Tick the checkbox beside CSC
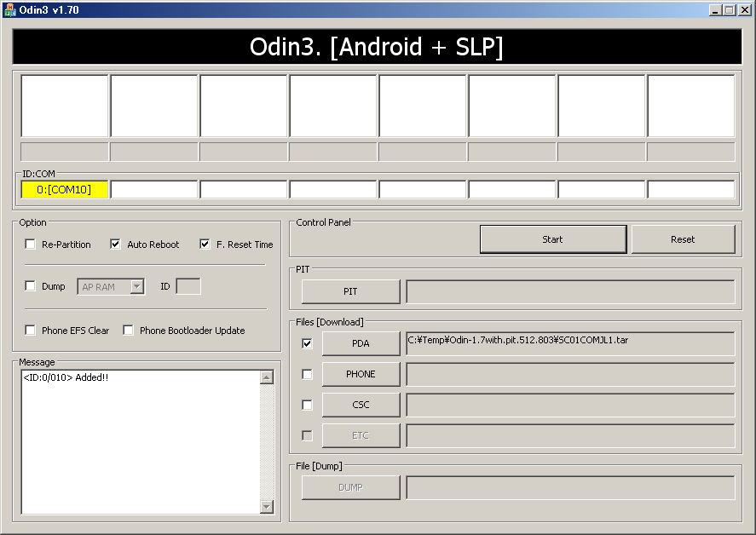Viewport: 756px width, 535px height. (308, 405)
